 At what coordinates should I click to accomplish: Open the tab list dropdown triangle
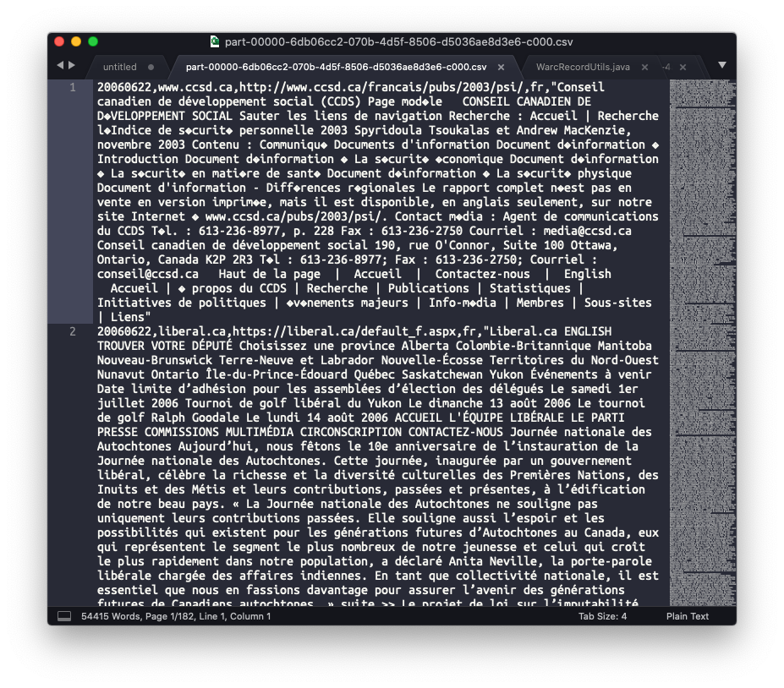[x=722, y=65]
